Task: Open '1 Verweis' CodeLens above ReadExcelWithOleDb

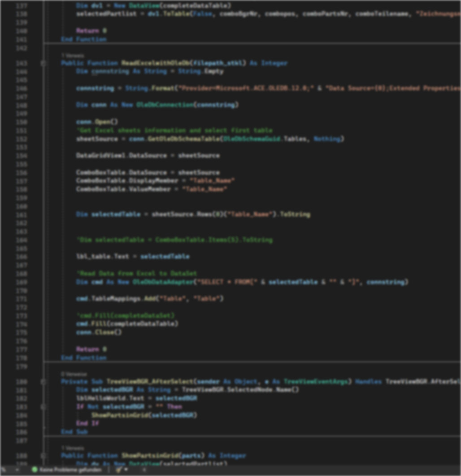Action: pos(72,56)
